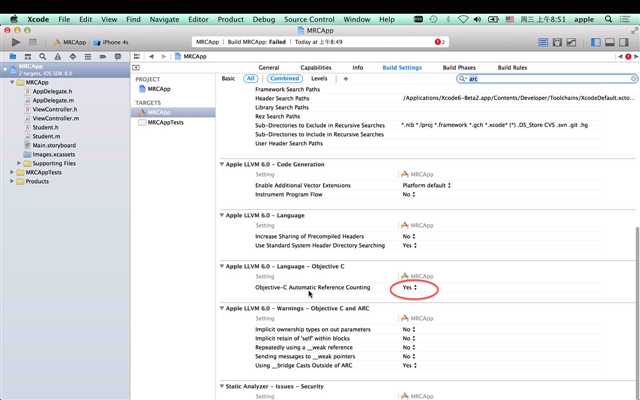Viewport: 640px width, 400px height.
Task: Open the Project navigator folder icon
Action: (x=13, y=56)
